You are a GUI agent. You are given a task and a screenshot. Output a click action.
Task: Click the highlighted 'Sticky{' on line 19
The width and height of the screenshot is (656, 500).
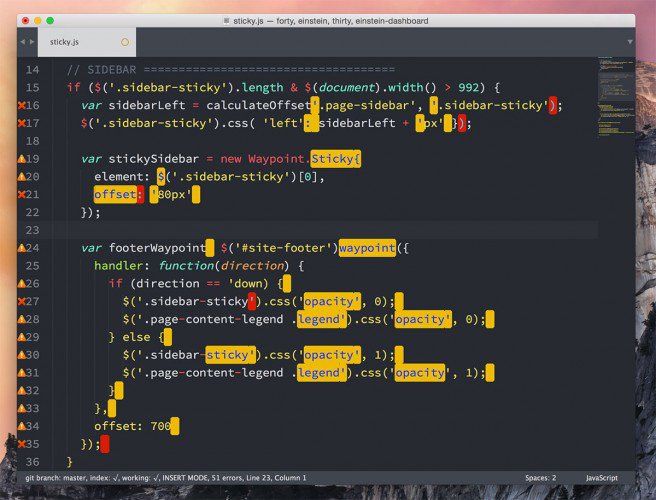tap(336, 159)
